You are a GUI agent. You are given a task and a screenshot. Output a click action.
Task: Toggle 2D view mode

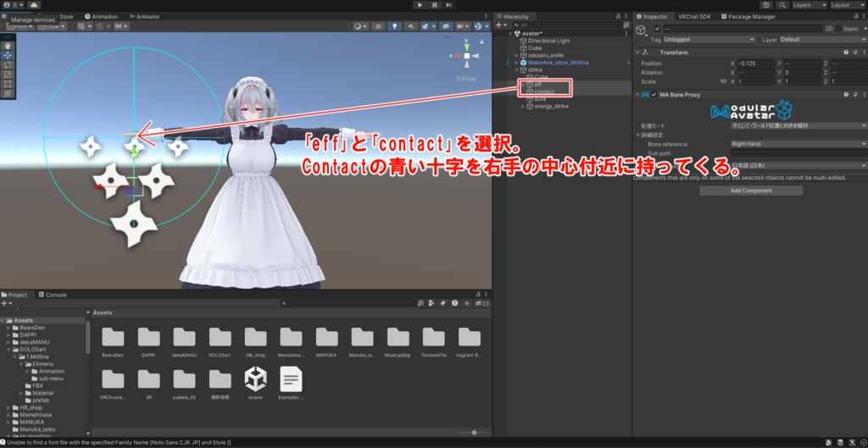[378, 26]
